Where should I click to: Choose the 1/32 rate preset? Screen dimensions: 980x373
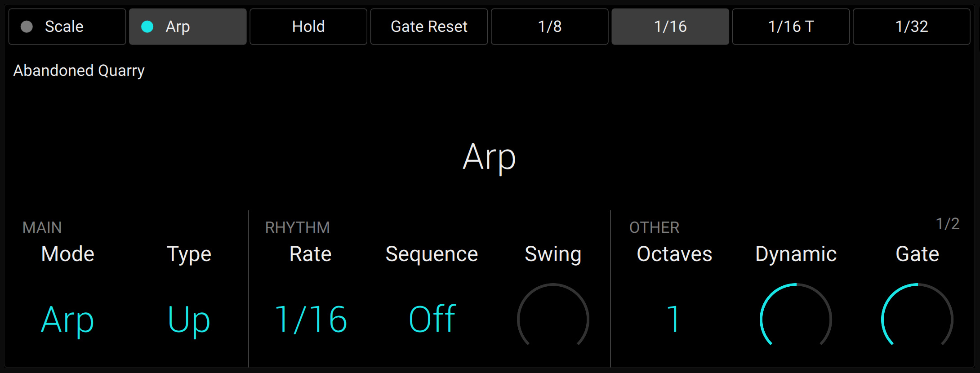tap(910, 27)
